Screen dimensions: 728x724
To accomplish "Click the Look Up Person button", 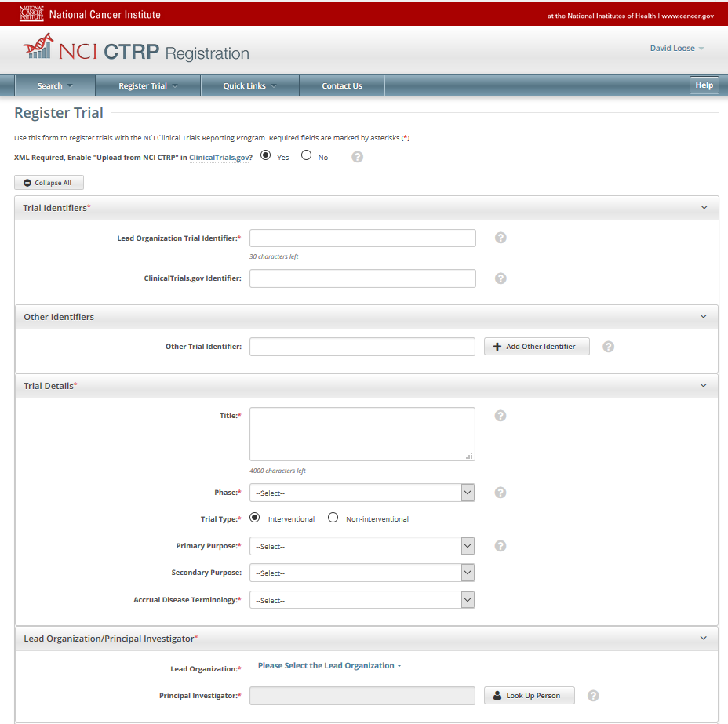I will pos(530,696).
